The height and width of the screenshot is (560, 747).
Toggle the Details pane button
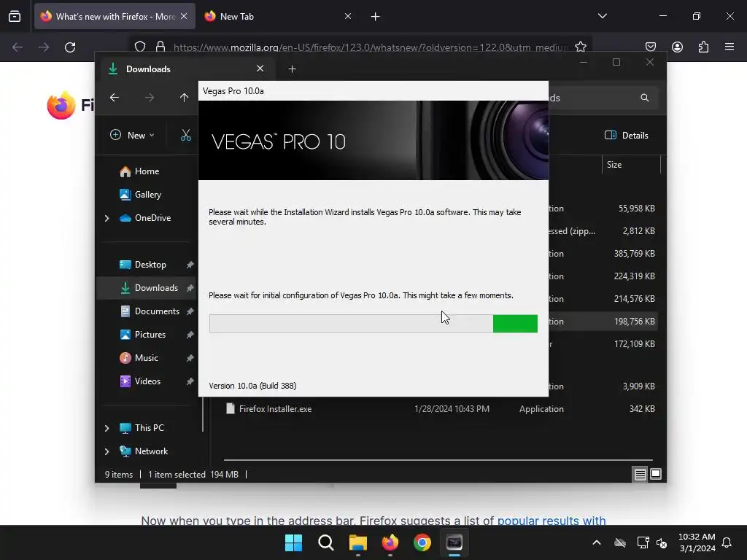click(x=626, y=135)
